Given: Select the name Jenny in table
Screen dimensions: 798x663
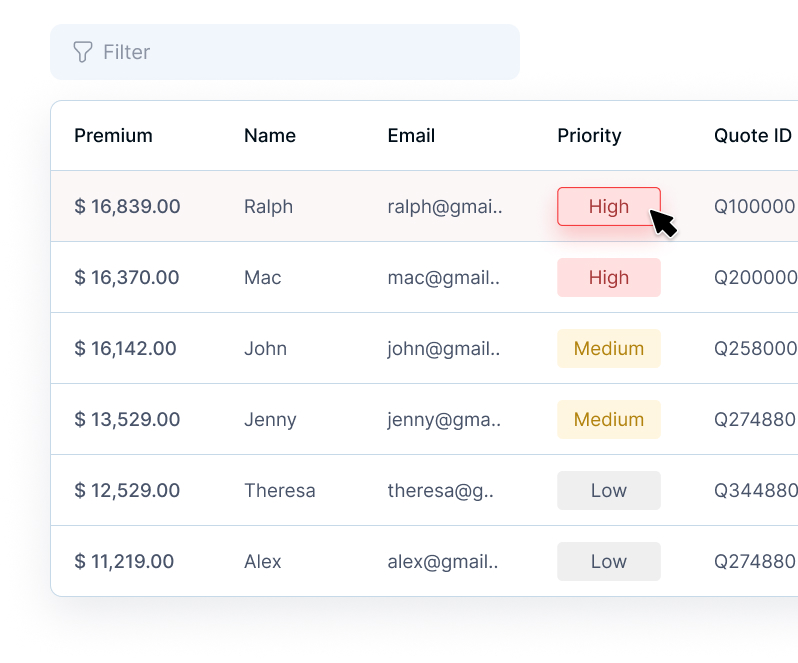Looking at the screenshot, I should pyautogui.click(x=270, y=420).
